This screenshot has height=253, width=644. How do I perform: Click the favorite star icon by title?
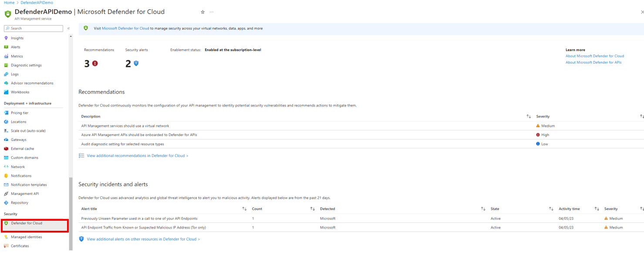pos(202,12)
